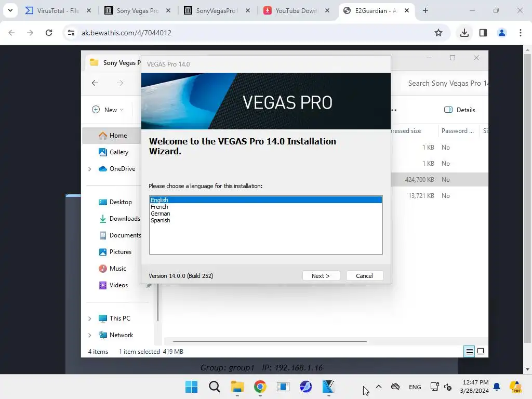
Task: Switch to Sony Vegas Pro browser tab
Action: 137,10
